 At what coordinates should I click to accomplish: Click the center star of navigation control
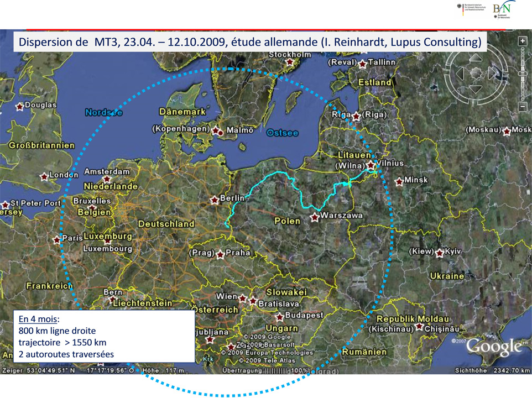476,73
